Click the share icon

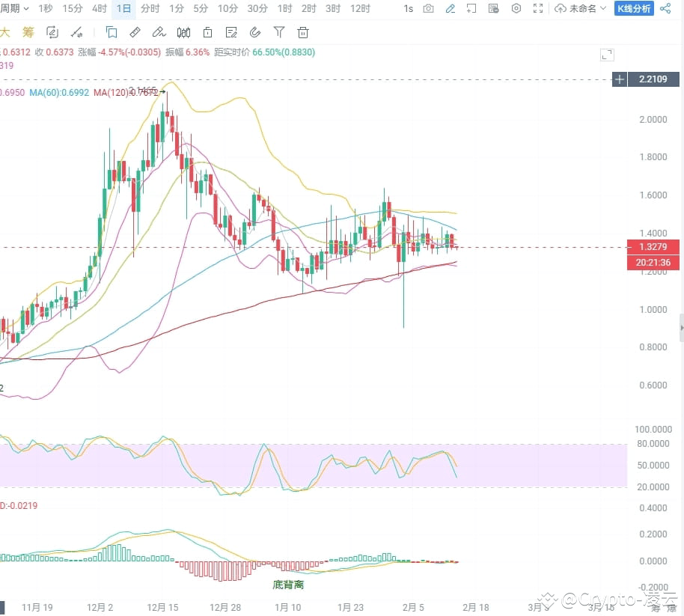coord(665,8)
